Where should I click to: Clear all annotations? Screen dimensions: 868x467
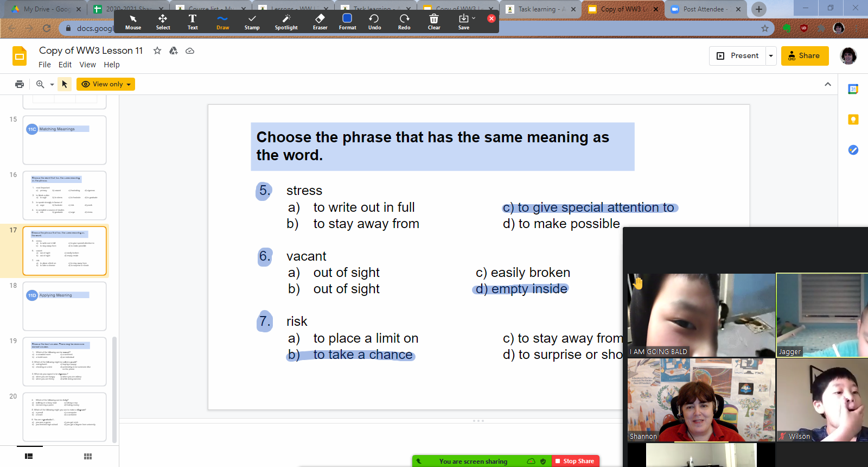click(x=434, y=22)
